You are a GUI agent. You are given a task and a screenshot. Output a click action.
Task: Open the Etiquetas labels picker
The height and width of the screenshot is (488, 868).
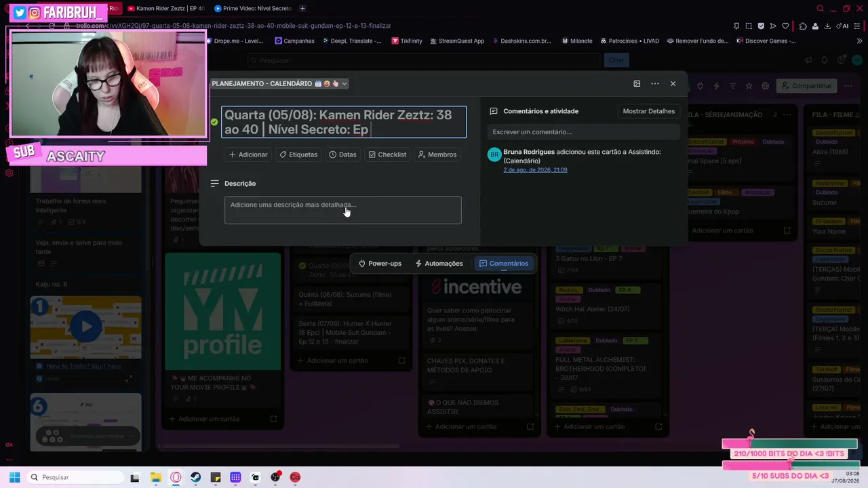pos(298,155)
